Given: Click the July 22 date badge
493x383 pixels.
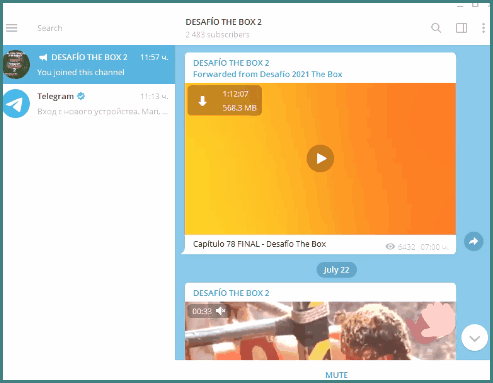Looking at the screenshot, I should (x=336, y=270).
